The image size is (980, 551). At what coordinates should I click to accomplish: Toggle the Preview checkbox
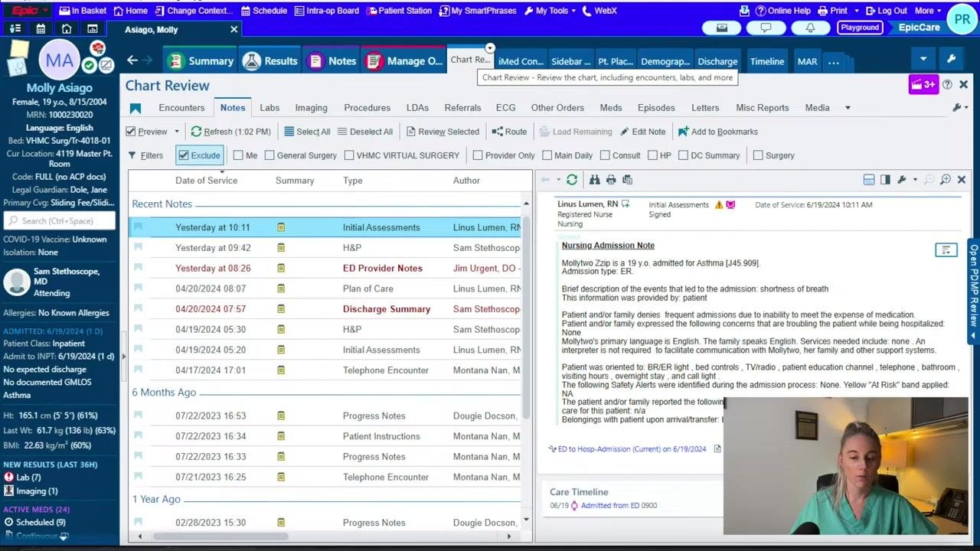(x=131, y=132)
